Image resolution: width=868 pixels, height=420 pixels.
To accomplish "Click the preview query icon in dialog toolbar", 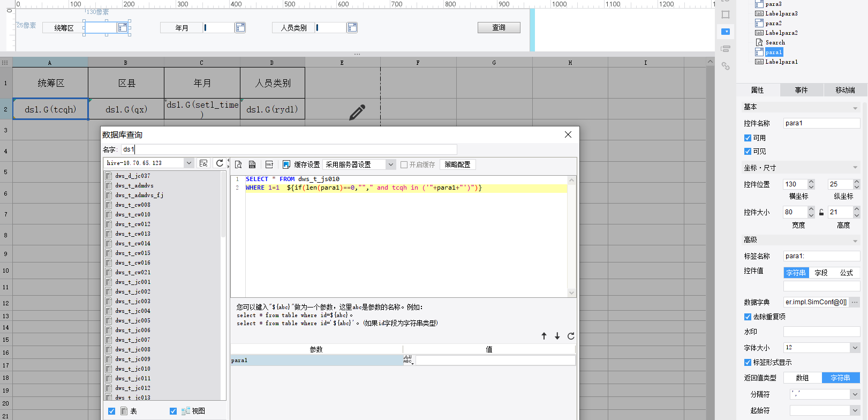I will (x=238, y=164).
